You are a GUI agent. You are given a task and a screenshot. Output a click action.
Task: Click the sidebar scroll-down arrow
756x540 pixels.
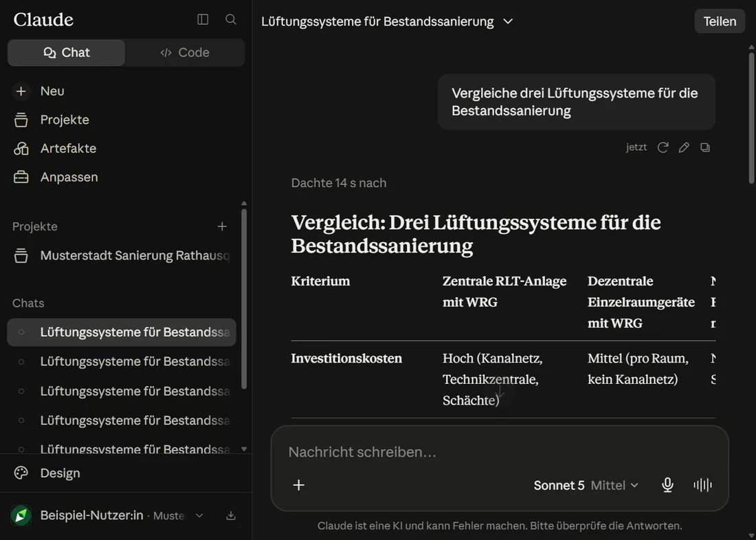coord(244,449)
